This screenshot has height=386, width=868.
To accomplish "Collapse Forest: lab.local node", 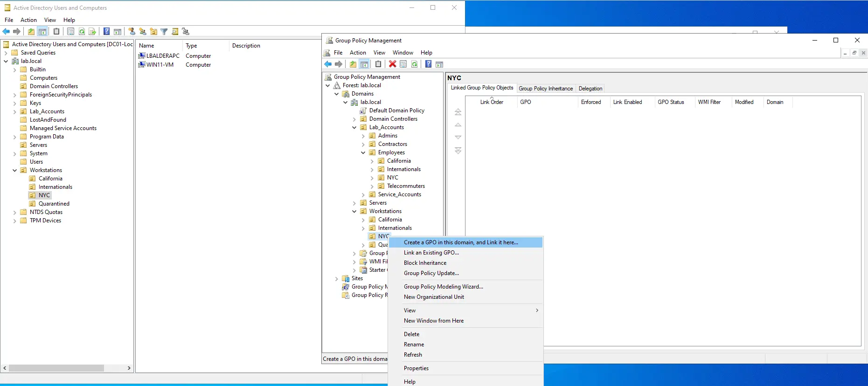I will coord(328,85).
